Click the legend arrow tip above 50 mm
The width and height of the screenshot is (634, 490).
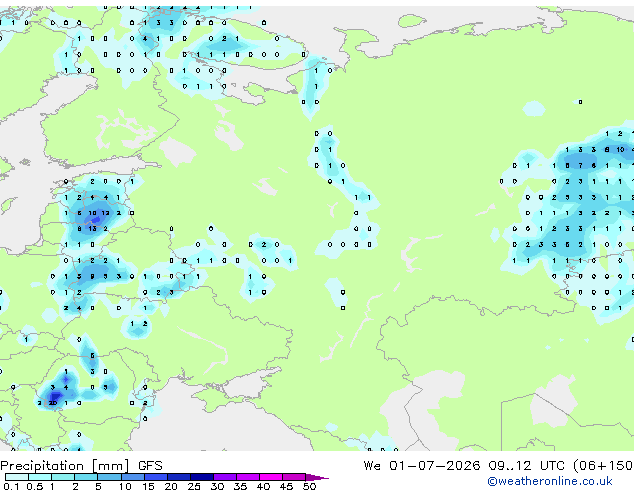pos(317,477)
